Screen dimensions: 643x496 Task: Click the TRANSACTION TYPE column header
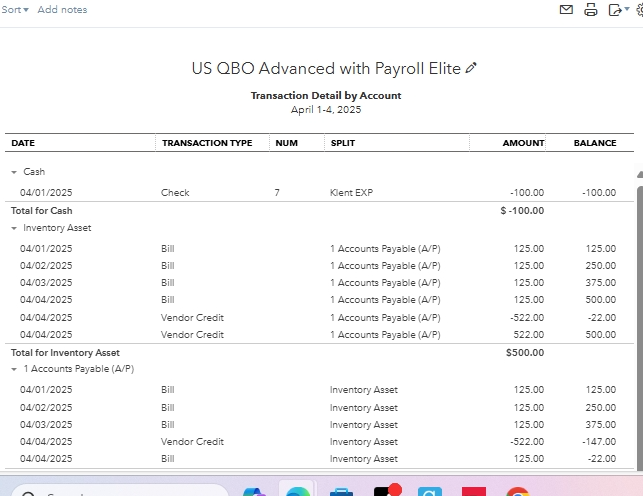(207, 143)
